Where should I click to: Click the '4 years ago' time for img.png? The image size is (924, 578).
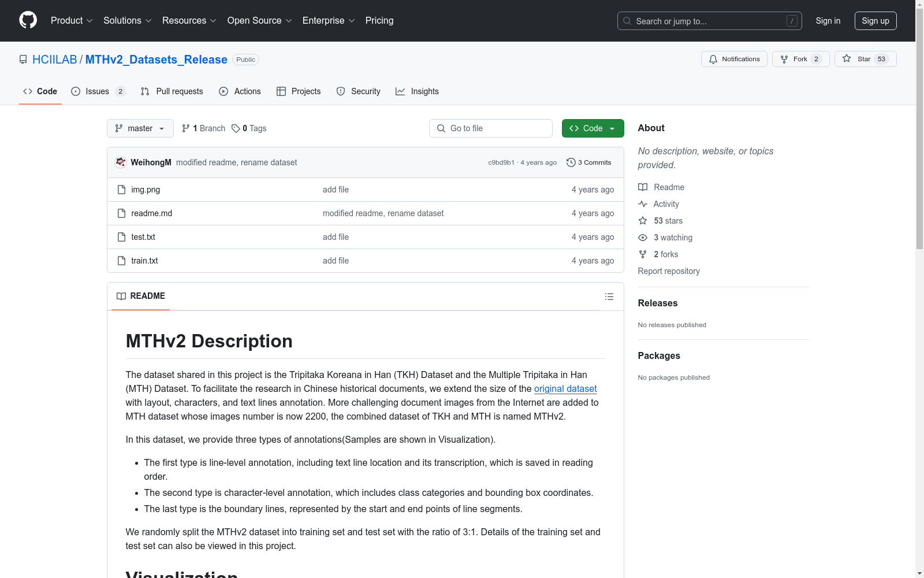(x=593, y=190)
